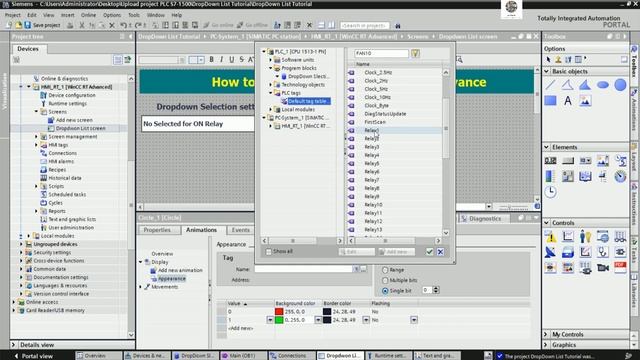Image resolution: width=640 pixels, height=360 pixels.
Task: Expand the Scripts tree node
Action: tap(36, 186)
